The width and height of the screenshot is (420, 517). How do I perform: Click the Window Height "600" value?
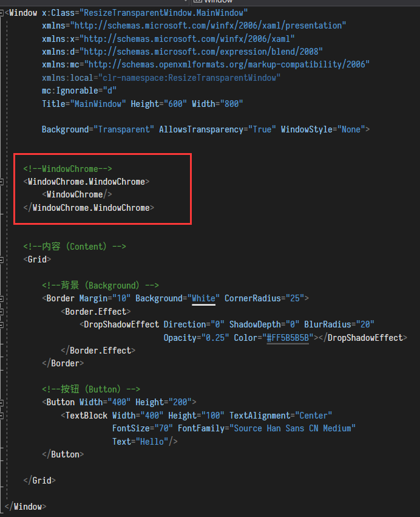pos(175,104)
